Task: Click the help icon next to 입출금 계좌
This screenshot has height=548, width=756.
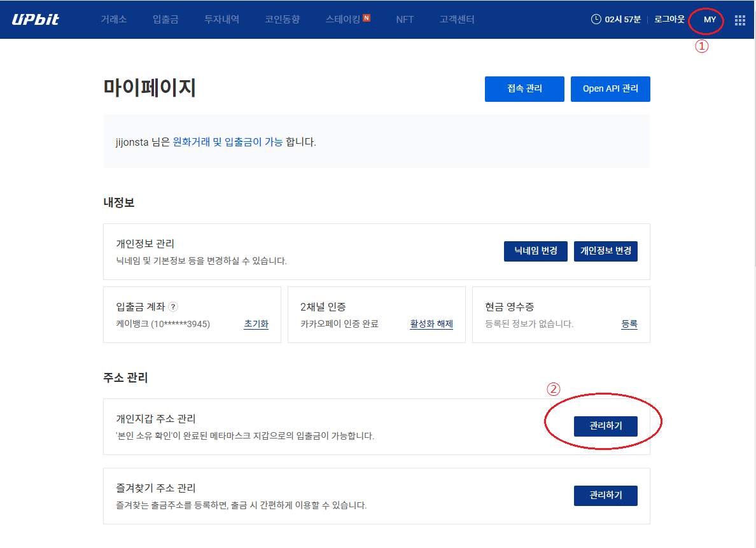Action: [173, 307]
